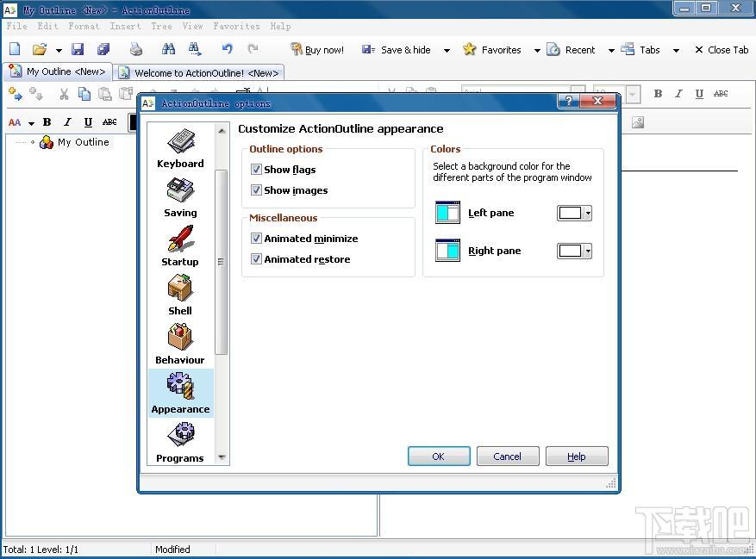Toggle Underline in right editor toolbar
Screen dimensions: 756x559
[x=699, y=94]
